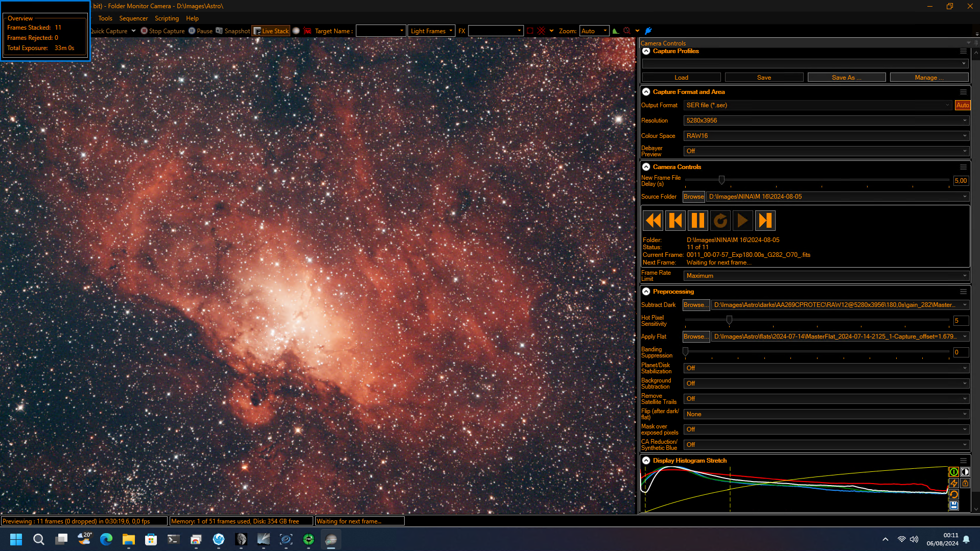This screenshot has width=980, height=551.
Task: Click Browse next to Subtract Dark
Action: [696, 305]
